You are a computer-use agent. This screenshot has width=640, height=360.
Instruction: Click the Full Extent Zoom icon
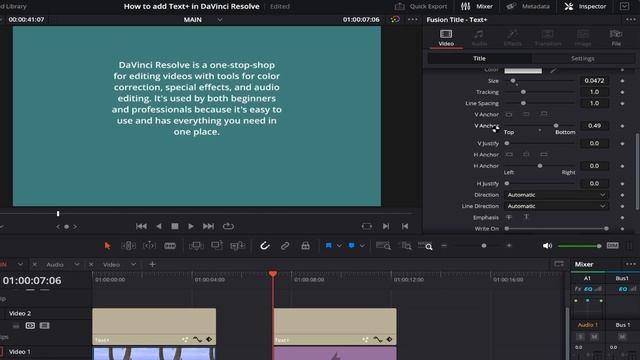point(383,246)
